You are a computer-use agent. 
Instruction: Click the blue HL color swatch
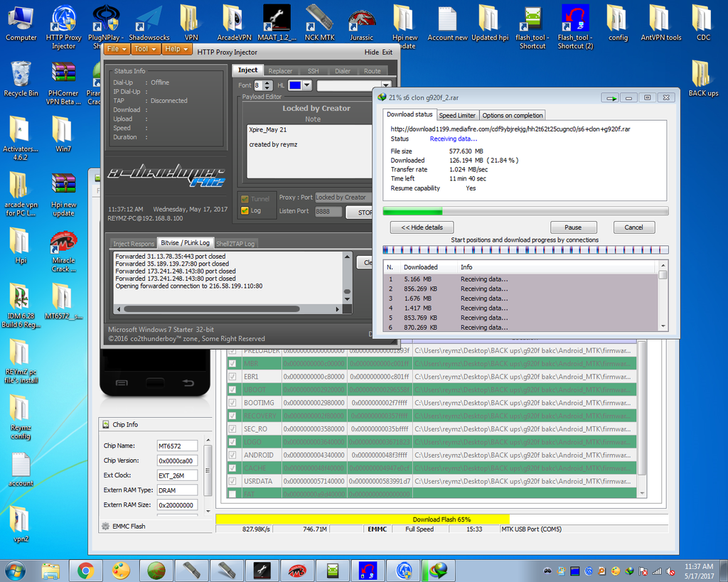pyautogui.click(x=294, y=85)
